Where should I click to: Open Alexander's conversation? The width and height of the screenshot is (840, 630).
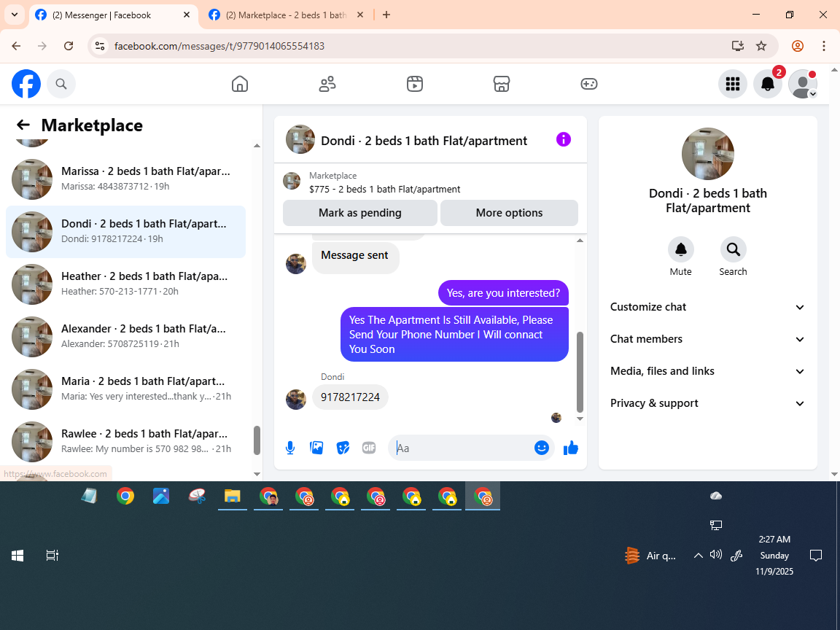(126, 336)
